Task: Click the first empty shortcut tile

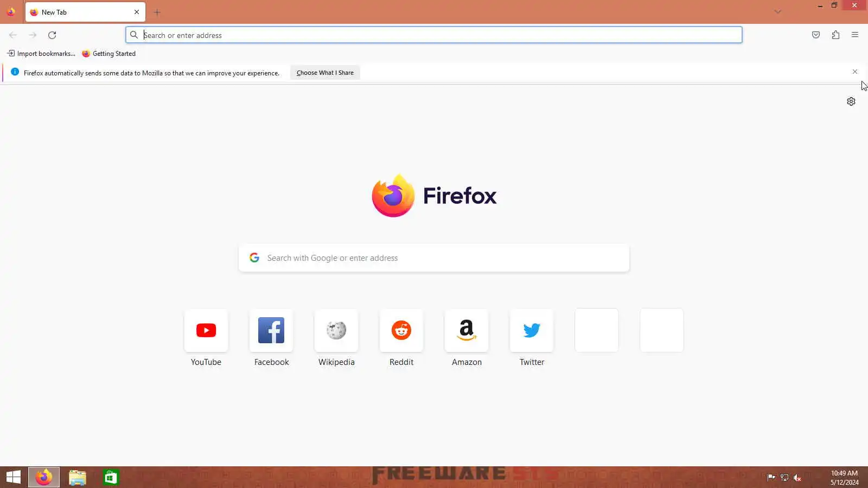Action: pos(597,330)
